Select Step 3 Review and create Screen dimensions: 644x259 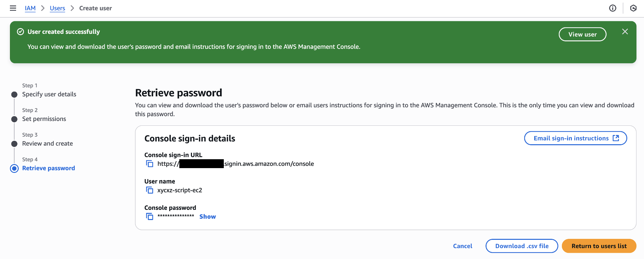tap(47, 144)
